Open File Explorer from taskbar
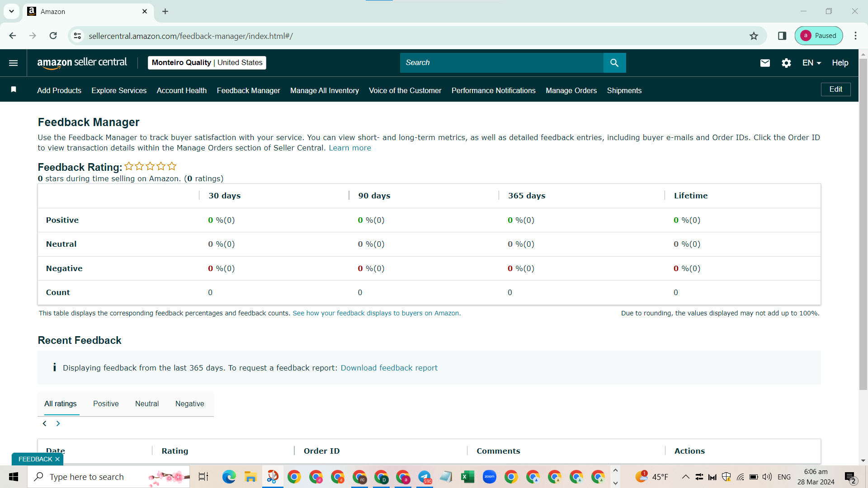The width and height of the screenshot is (868, 488). pyautogui.click(x=250, y=477)
